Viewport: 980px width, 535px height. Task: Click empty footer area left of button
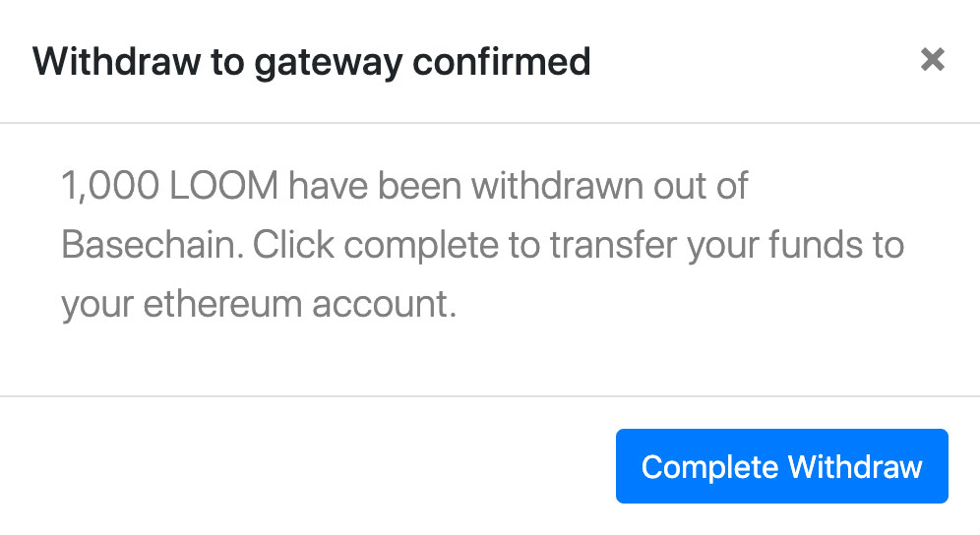tap(308, 466)
